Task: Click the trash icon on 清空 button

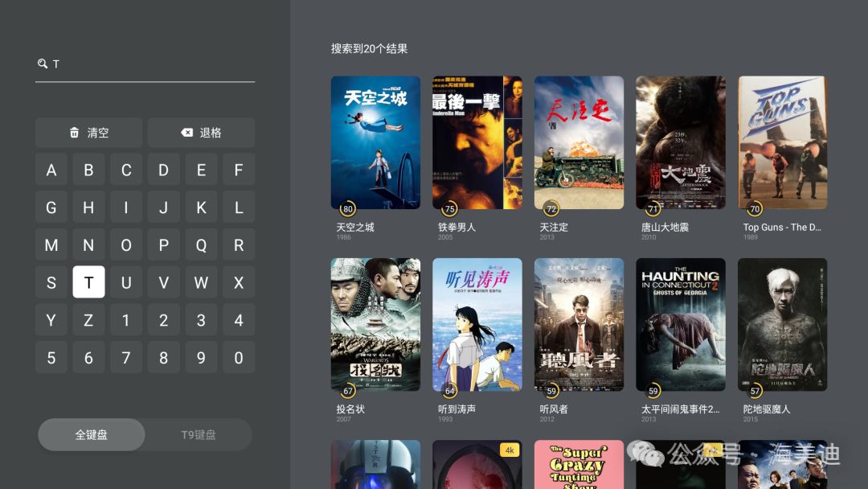Action: tap(74, 133)
